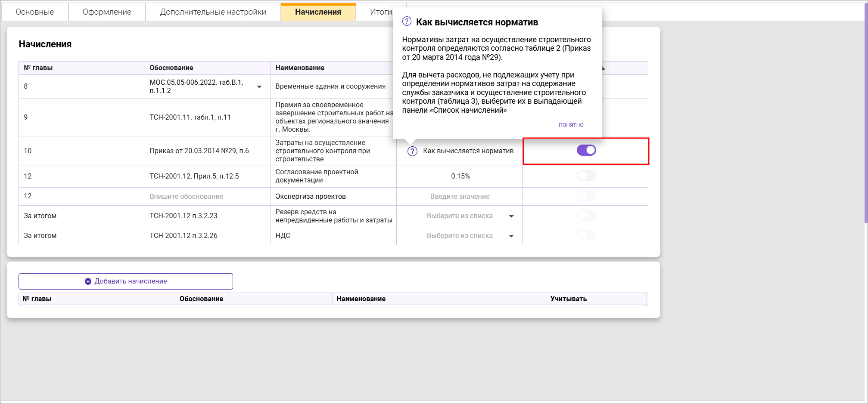Image resolution: width=868 pixels, height=404 pixels.
Task: Activate the НДС row toggle
Action: click(x=586, y=235)
